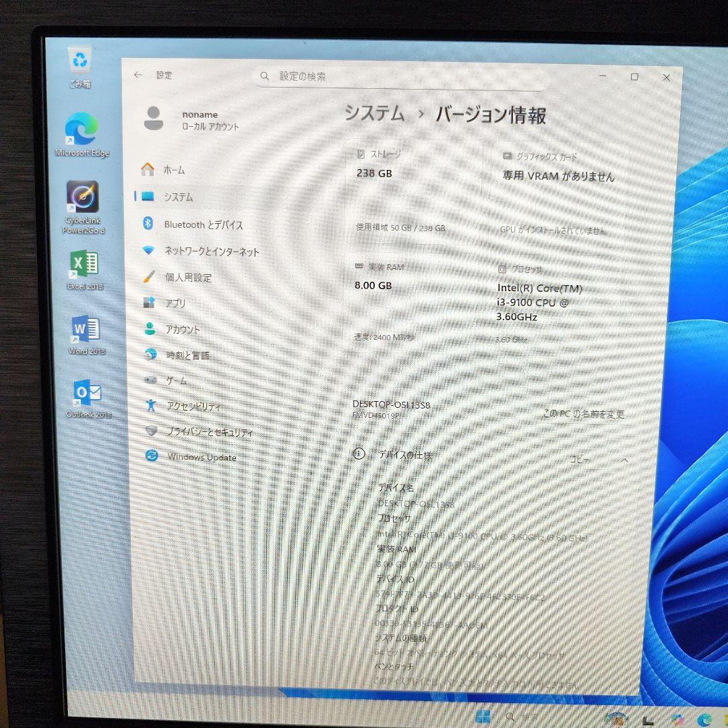Open アプリ settings

coord(175,303)
